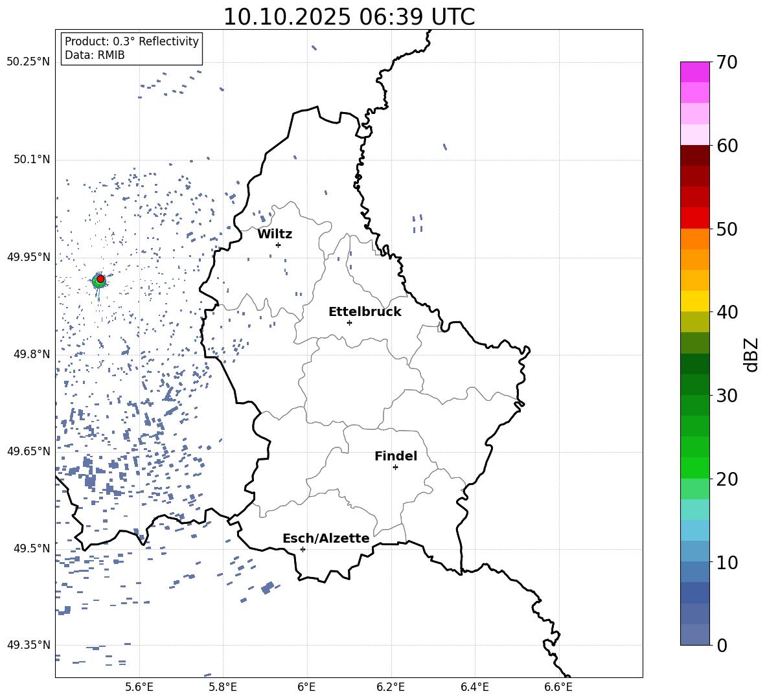Click the yellow colorbar swatch above 40

(x=695, y=301)
